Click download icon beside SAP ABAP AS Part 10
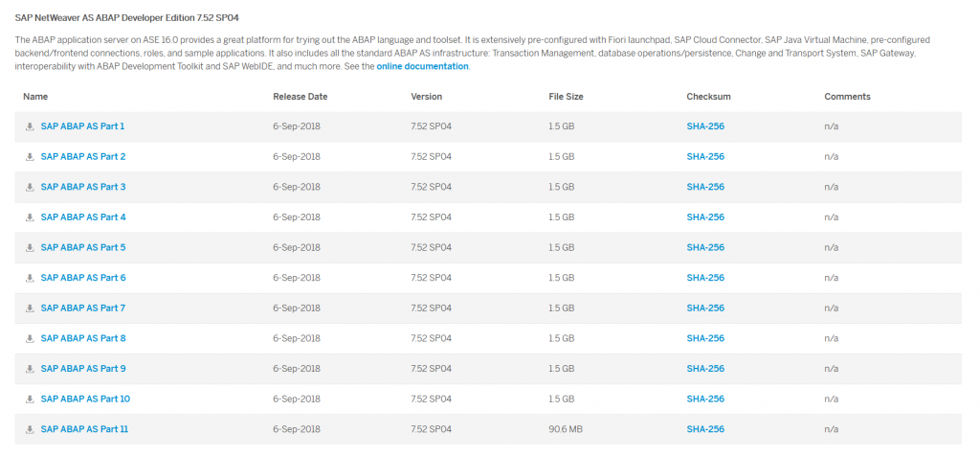980x456 pixels. [x=30, y=399]
